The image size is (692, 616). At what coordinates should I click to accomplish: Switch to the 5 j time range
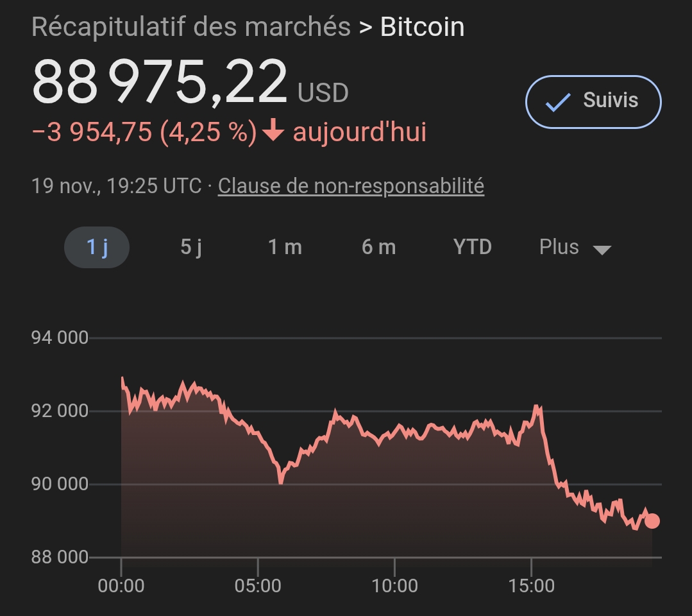pos(190,247)
